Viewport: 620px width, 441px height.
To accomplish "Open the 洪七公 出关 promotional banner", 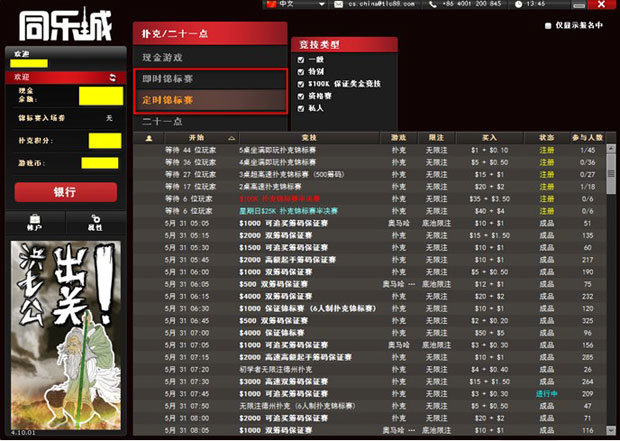I will (66, 335).
